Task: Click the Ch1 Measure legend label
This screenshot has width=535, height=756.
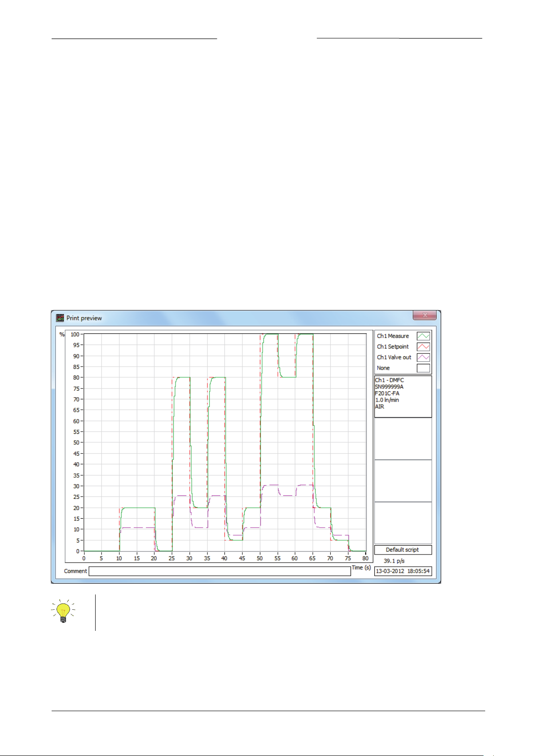Action: (393, 336)
